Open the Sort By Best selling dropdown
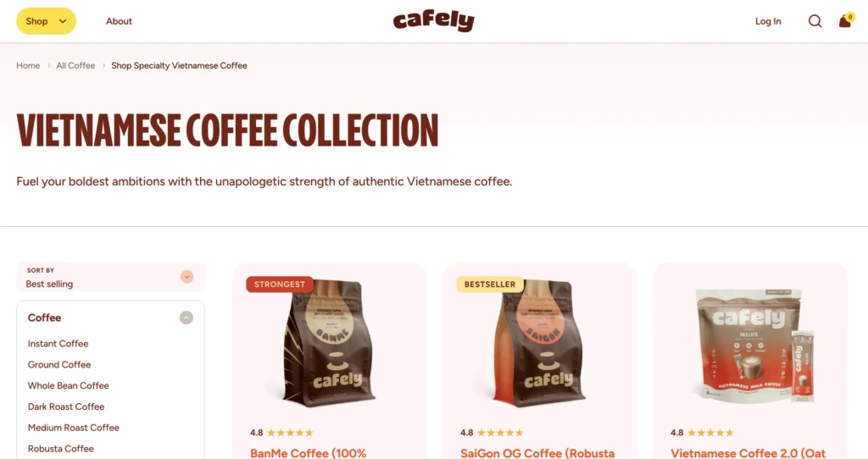 (x=110, y=277)
